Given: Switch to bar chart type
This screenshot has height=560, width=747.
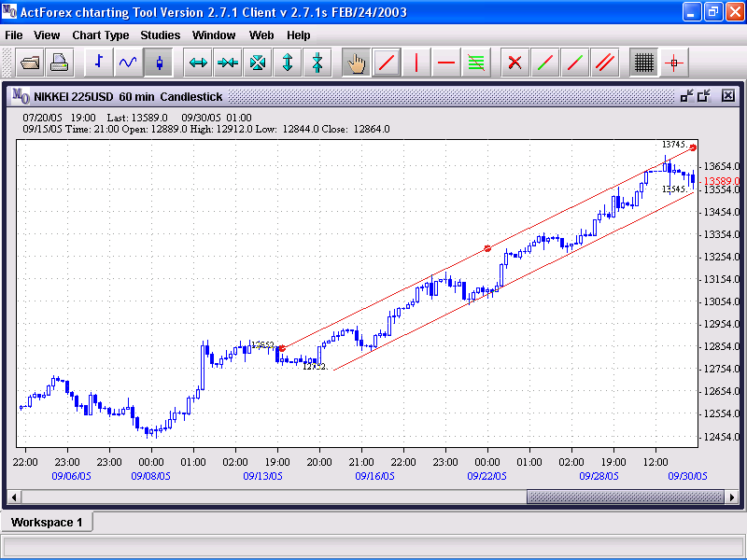Looking at the screenshot, I should (99, 63).
